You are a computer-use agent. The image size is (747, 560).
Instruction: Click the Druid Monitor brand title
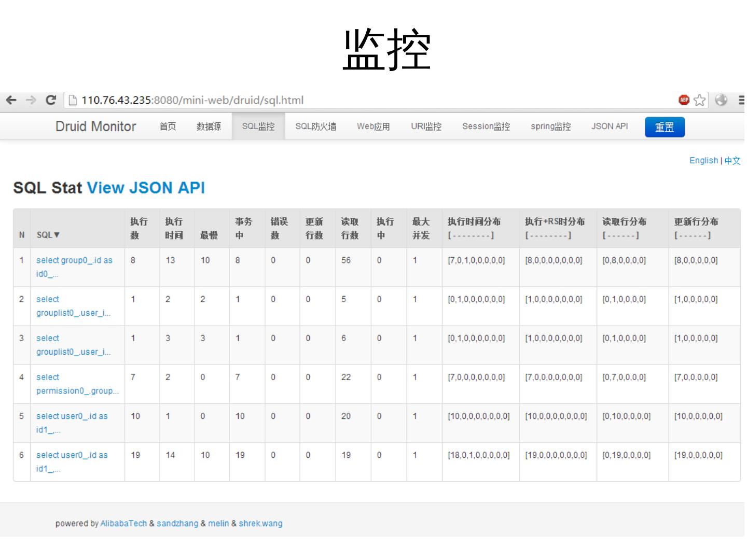[96, 127]
